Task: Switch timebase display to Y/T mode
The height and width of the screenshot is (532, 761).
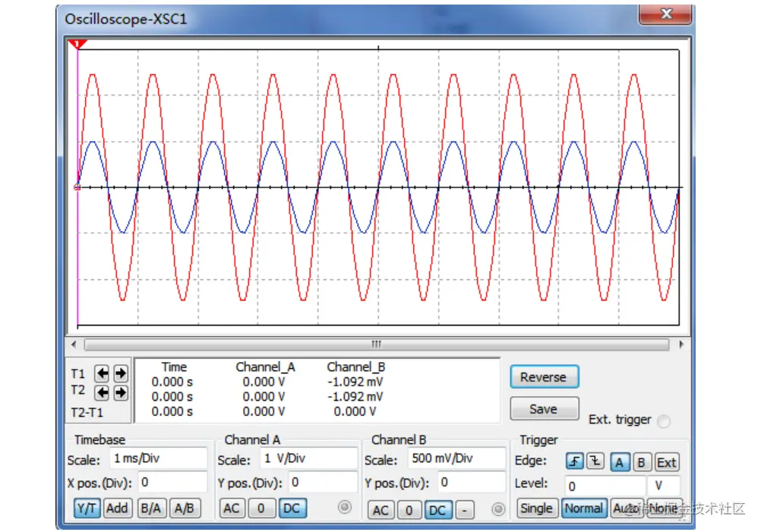Action: pos(87,508)
